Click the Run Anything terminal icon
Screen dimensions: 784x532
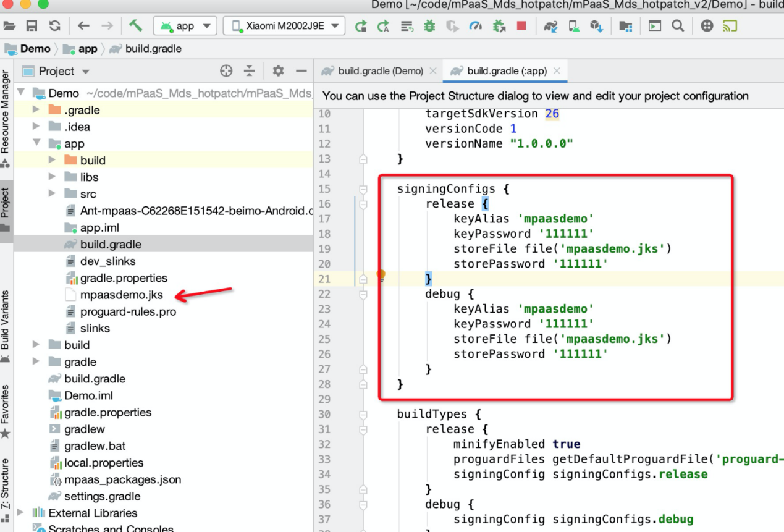655,26
